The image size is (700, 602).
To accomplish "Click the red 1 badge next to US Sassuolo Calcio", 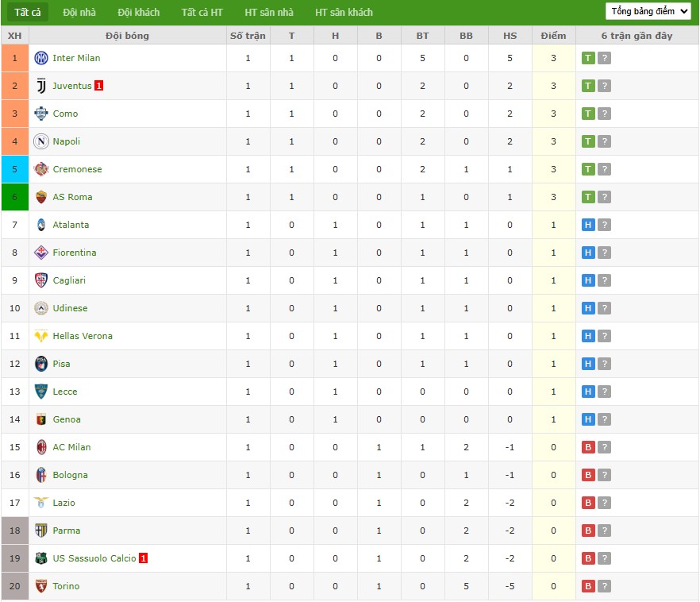I will click(x=143, y=558).
